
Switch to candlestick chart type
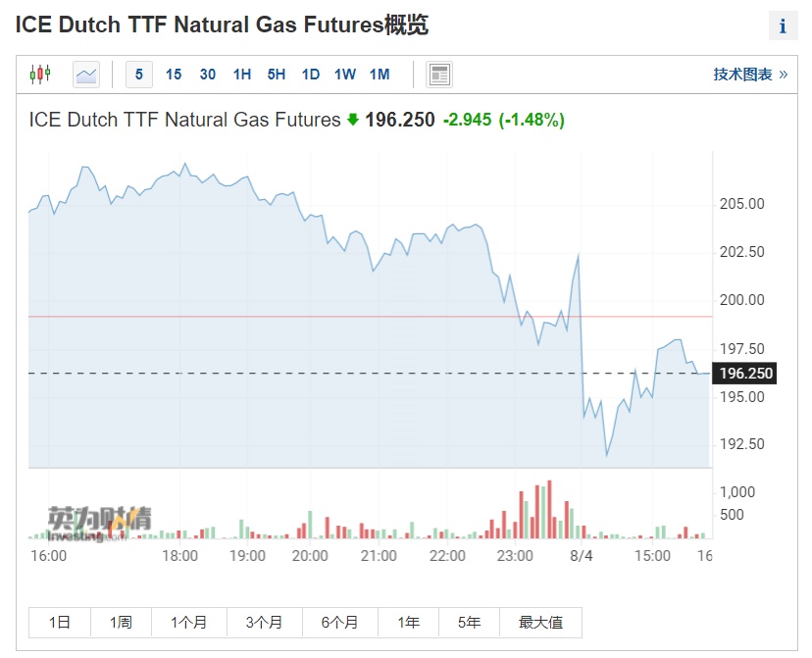(39, 74)
